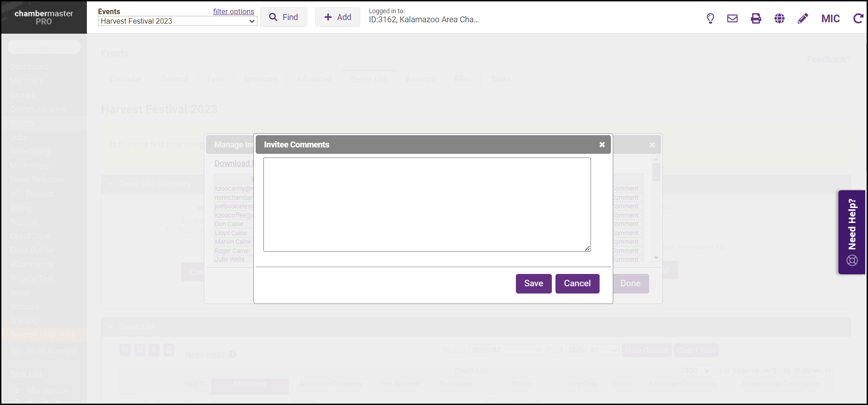Cancel the Invitee Comments dialog
The image size is (868, 405).
tap(577, 283)
